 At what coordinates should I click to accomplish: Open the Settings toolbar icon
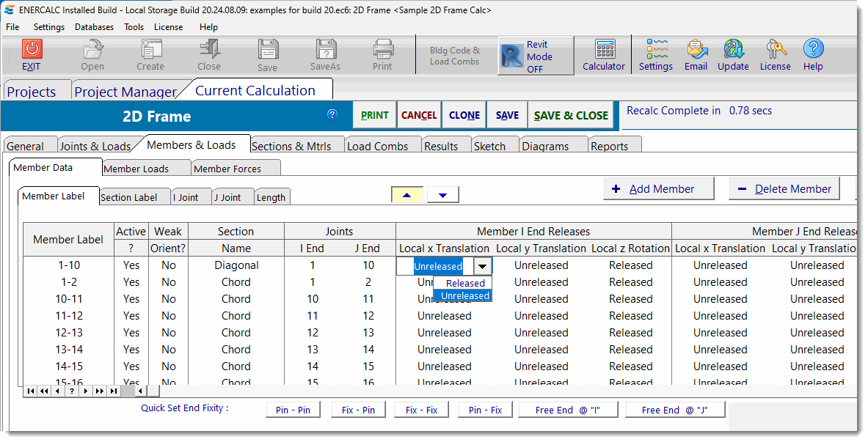point(656,50)
